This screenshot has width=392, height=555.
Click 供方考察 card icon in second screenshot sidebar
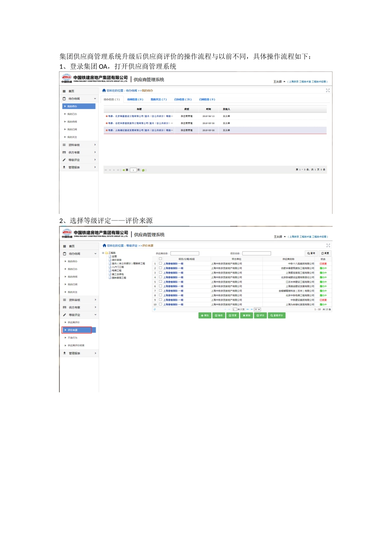[x=64, y=307]
